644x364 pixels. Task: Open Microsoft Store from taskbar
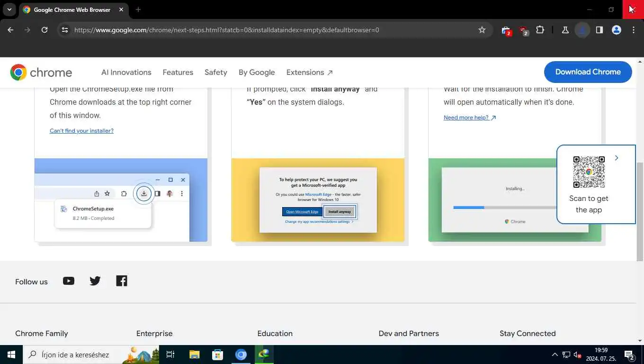pyautogui.click(x=217, y=355)
